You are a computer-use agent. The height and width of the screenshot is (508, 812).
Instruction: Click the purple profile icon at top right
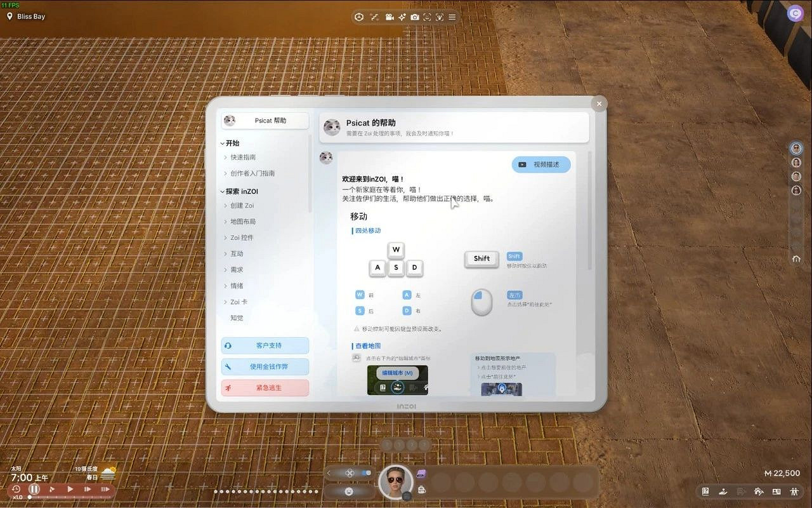(x=795, y=13)
